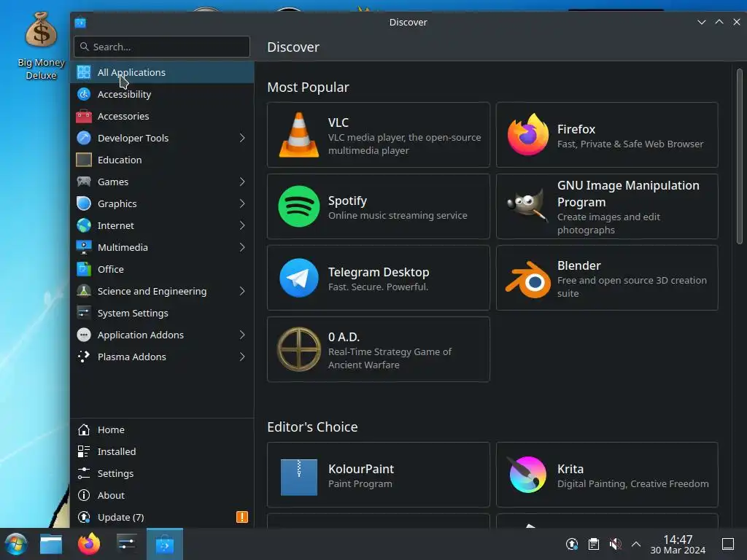Launch Firefox from the taskbar
The height and width of the screenshot is (560, 747).
coord(89,544)
